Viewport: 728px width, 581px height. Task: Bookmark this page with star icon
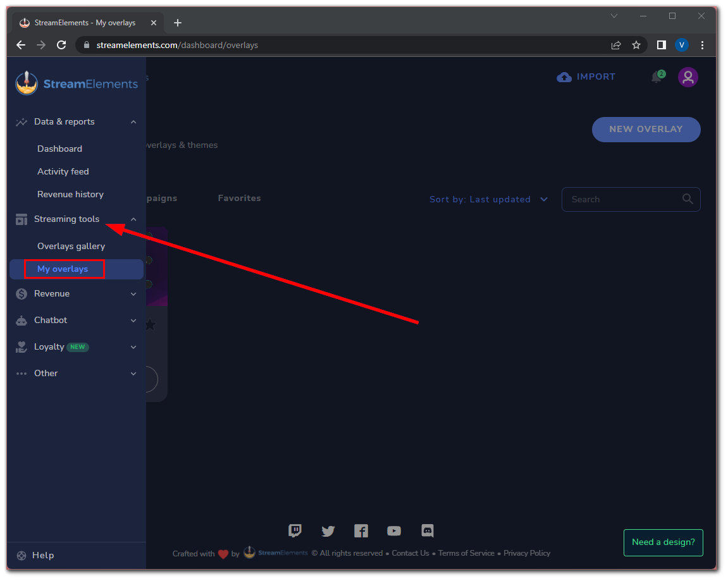coord(636,45)
